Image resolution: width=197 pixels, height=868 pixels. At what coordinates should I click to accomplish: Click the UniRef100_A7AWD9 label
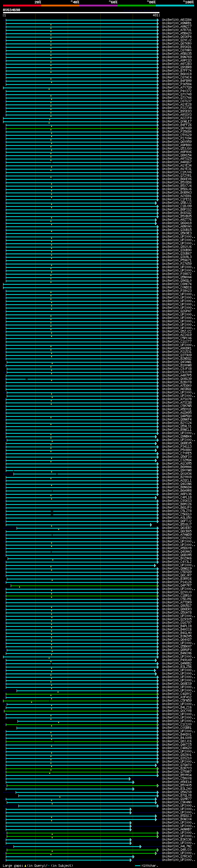point(177,535)
